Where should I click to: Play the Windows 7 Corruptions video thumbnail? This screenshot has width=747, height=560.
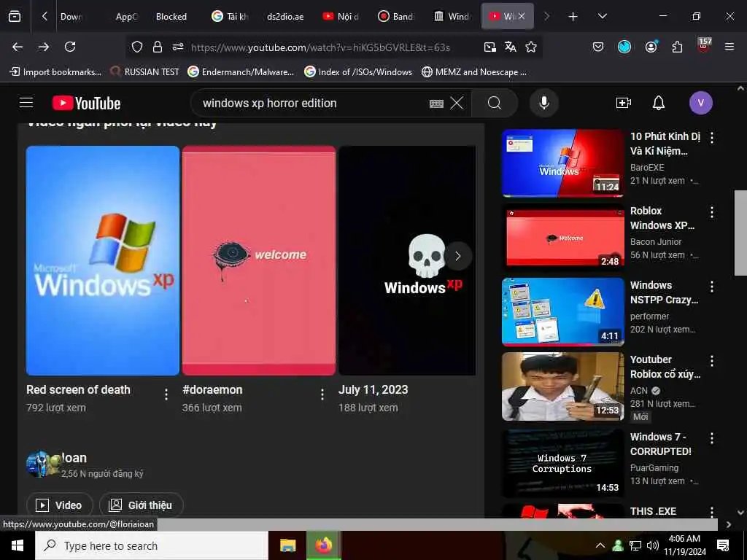pos(563,463)
